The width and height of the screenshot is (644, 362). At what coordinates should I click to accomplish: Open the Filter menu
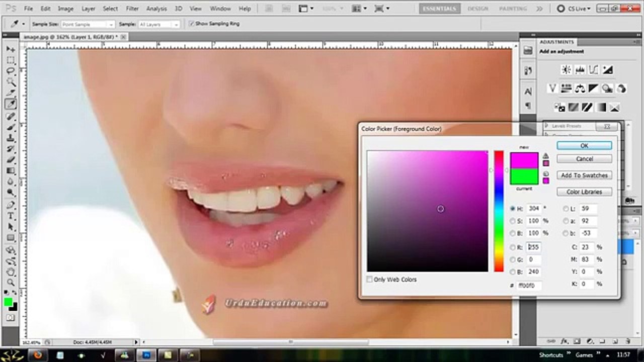(132, 9)
